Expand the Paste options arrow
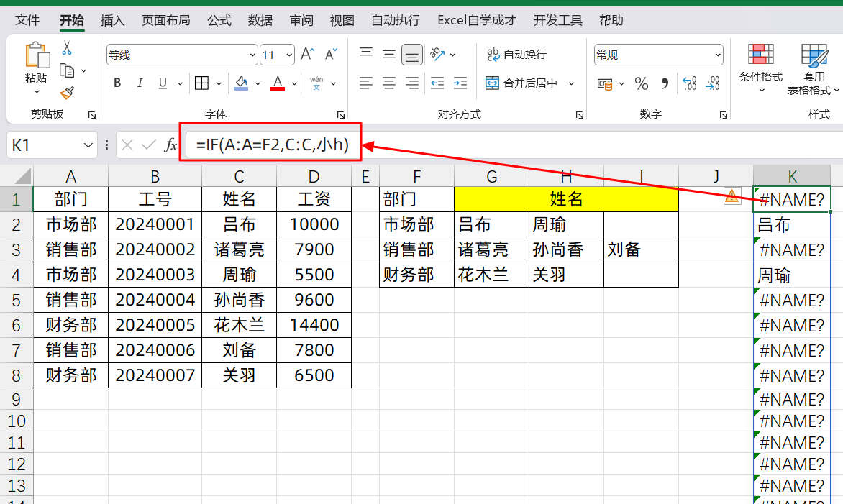This screenshot has height=504, width=843. [37, 92]
